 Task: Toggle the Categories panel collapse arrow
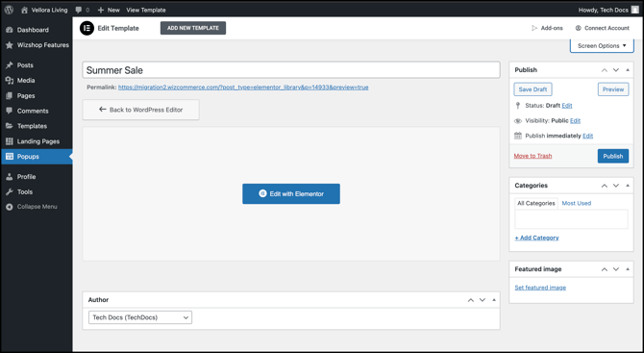(x=628, y=186)
